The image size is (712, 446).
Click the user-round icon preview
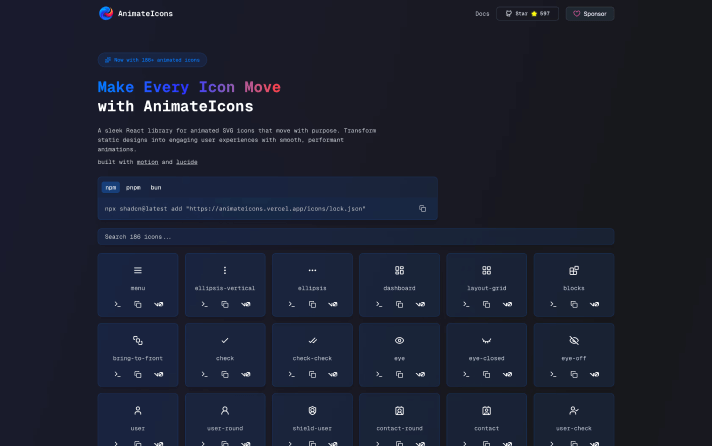[x=225, y=411]
